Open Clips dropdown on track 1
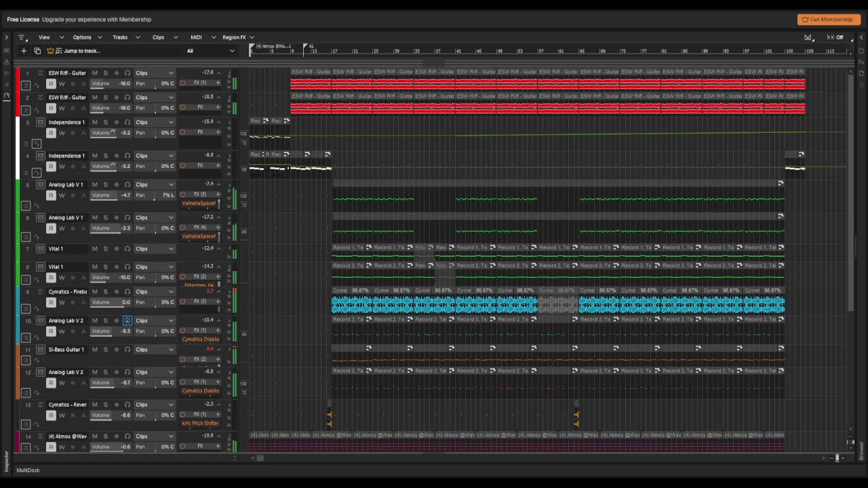This screenshot has width=868, height=488. [x=155, y=73]
